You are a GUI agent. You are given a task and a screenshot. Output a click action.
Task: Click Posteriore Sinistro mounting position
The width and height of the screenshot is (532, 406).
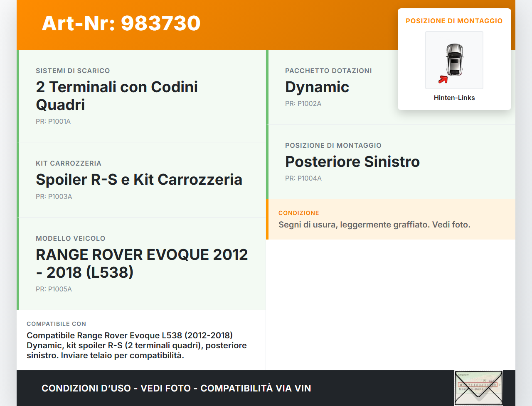(x=352, y=162)
